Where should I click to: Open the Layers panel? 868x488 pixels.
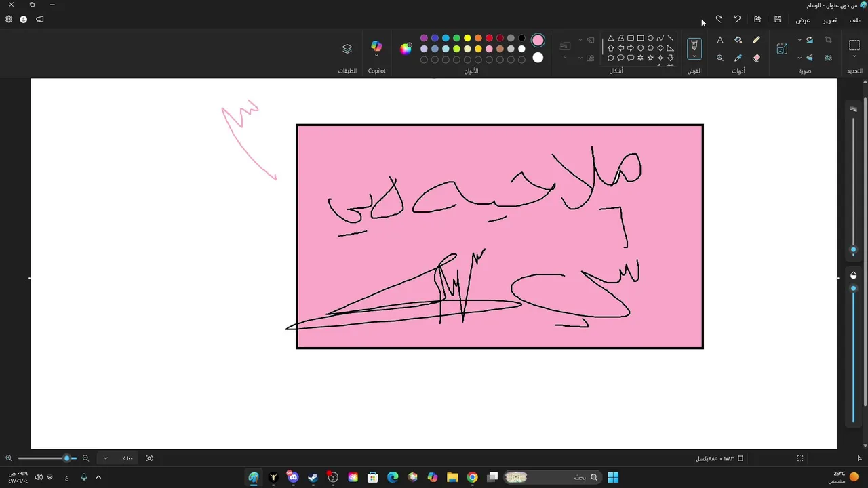coord(347,49)
